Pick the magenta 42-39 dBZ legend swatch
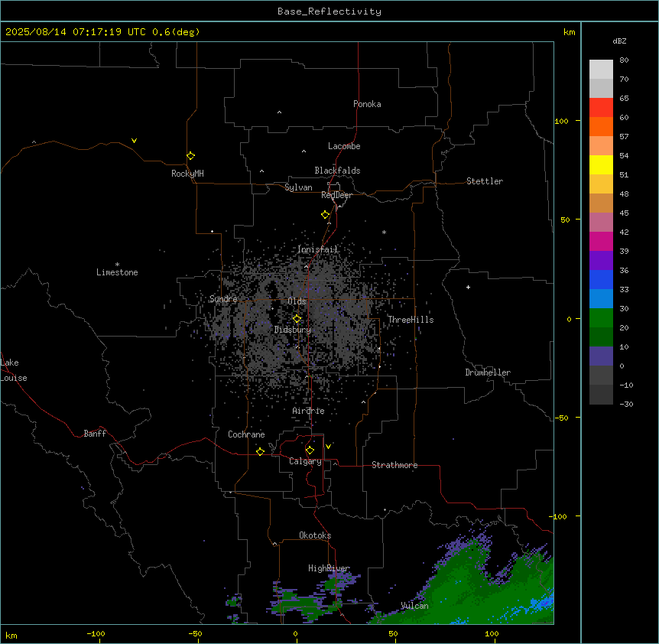Image resolution: width=659 pixels, height=644 pixels. pyautogui.click(x=601, y=241)
